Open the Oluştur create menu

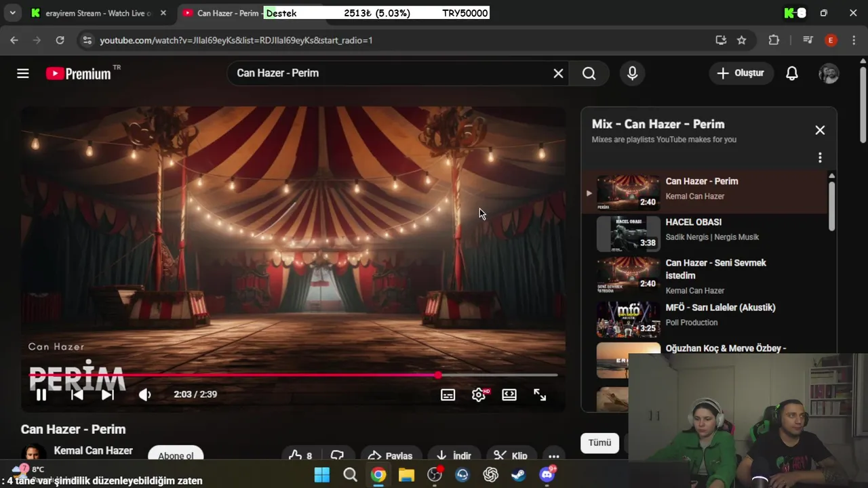click(741, 73)
